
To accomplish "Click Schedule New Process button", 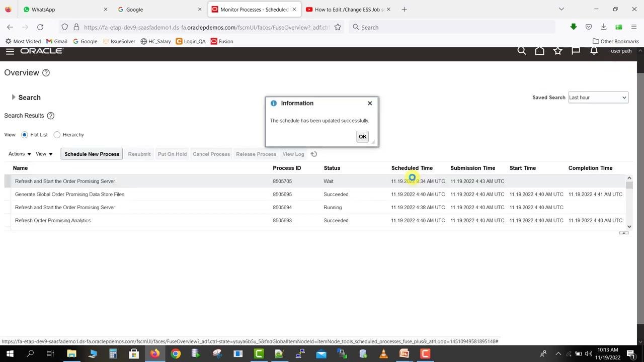I will pyautogui.click(x=92, y=154).
